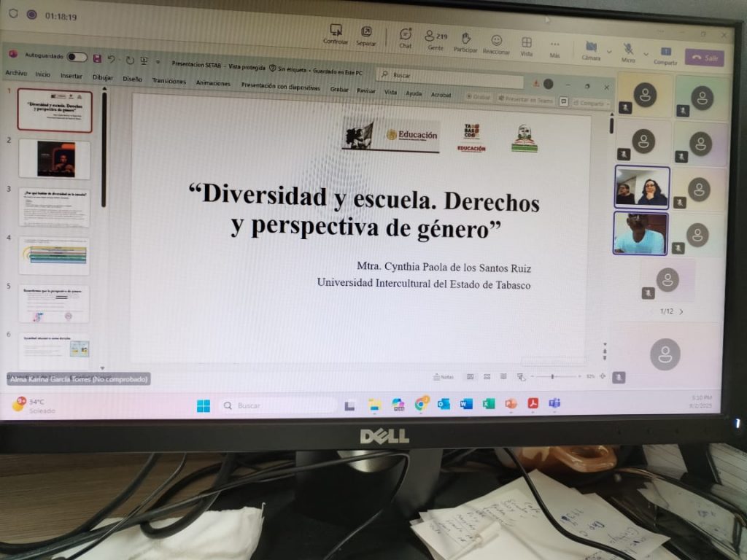The height and width of the screenshot is (560, 747).
Task: Open the Acrobat ribbon tab
Action: pos(441,95)
